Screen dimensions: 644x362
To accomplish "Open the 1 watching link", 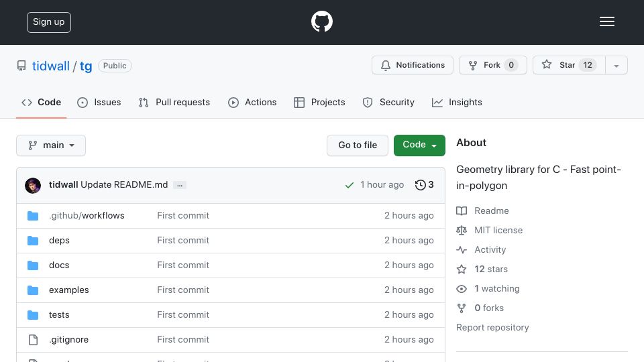I will [x=497, y=288].
